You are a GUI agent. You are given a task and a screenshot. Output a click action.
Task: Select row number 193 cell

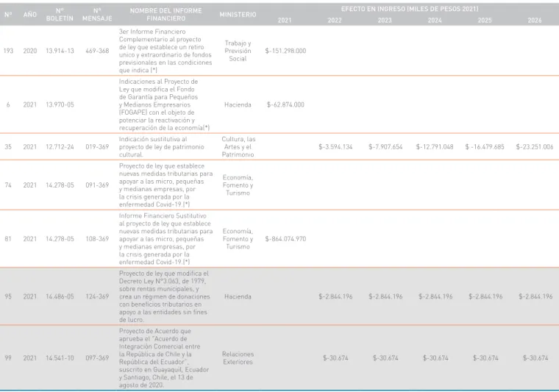[8, 51]
